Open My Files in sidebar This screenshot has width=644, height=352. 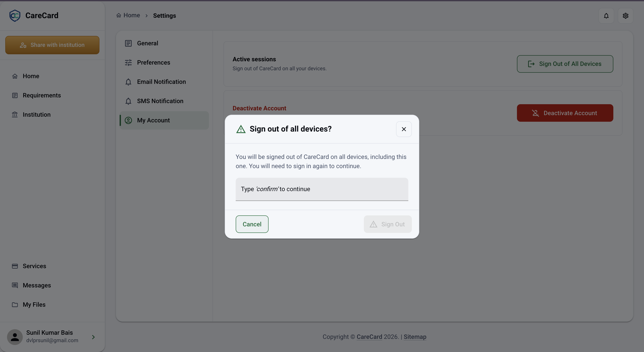click(52, 304)
